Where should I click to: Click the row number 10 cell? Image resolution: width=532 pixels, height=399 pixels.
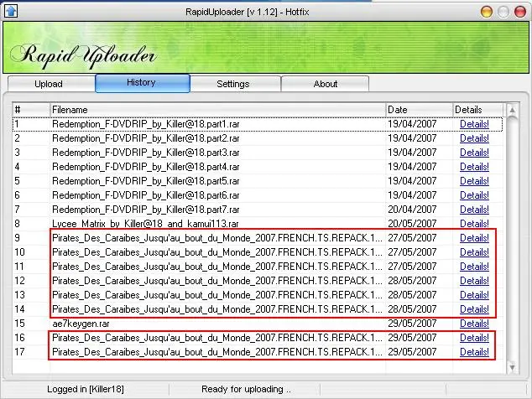[x=19, y=252]
